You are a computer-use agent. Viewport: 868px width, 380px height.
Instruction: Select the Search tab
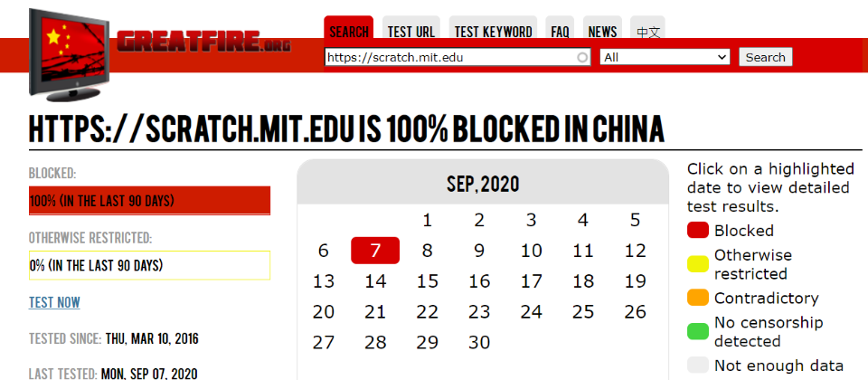pos(349,32)
